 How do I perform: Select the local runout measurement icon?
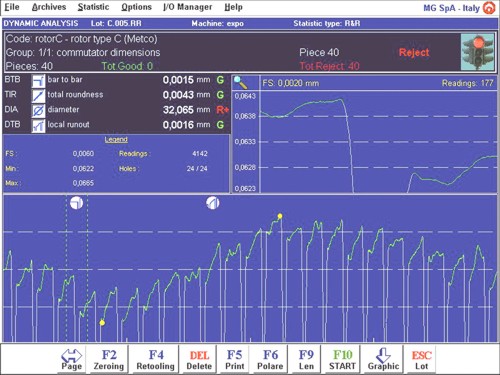38,125
